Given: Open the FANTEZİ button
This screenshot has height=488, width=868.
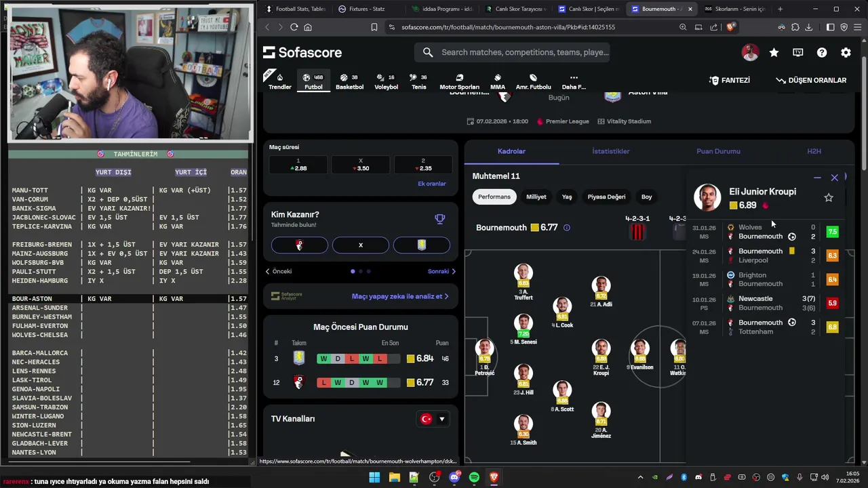Looking at the screenshot, I should point(730,80).
